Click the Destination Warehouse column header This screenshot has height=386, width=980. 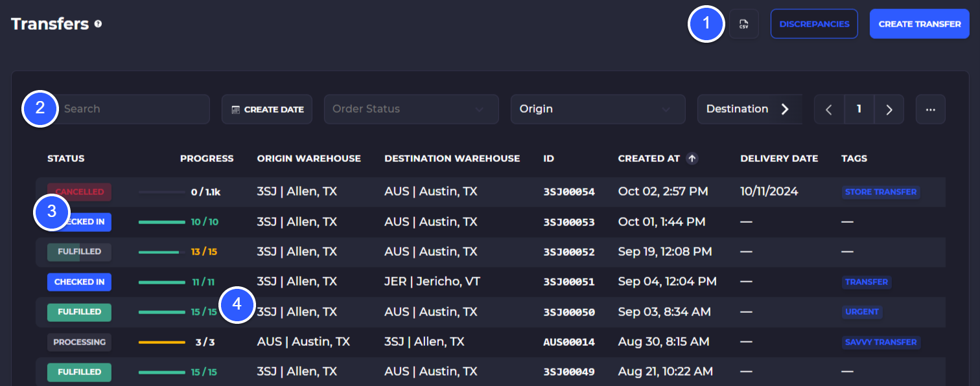click(x=452, y=158)
